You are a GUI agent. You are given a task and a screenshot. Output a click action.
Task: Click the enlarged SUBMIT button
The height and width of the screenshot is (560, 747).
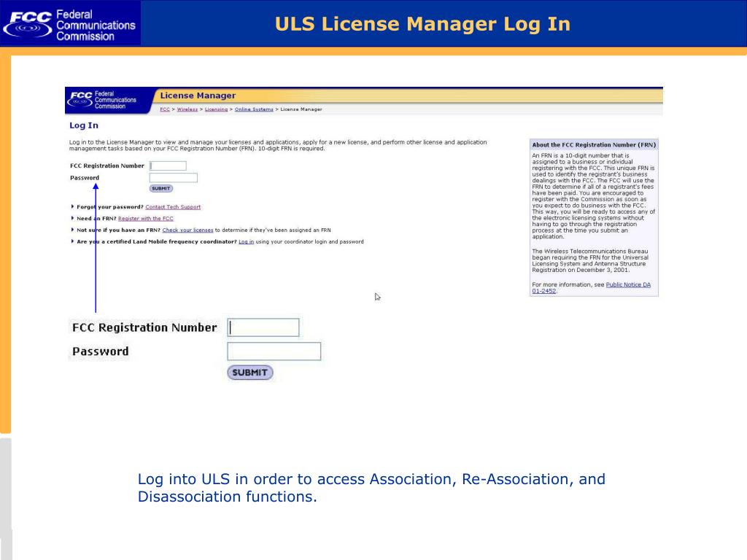[x=250, y=373]
